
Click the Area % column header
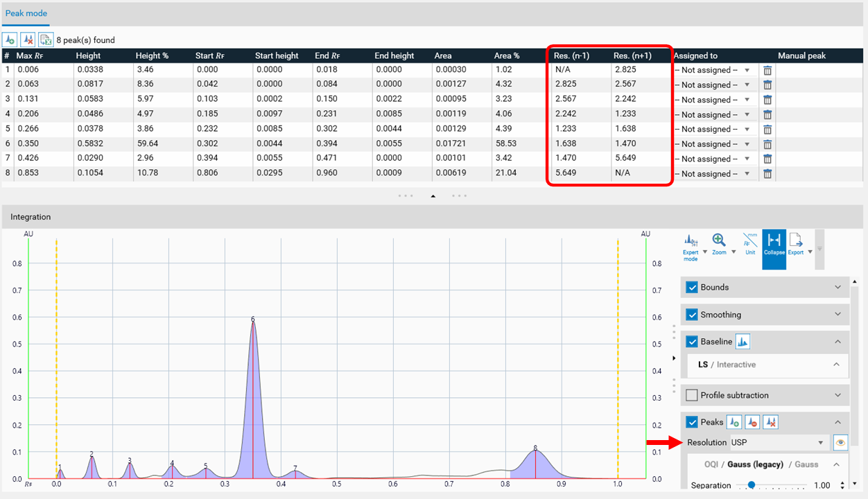click(507, 55)
